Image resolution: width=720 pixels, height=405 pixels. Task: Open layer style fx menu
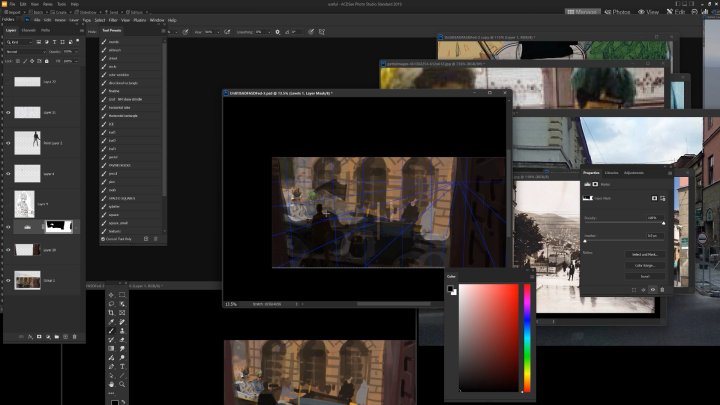(30, 337)
